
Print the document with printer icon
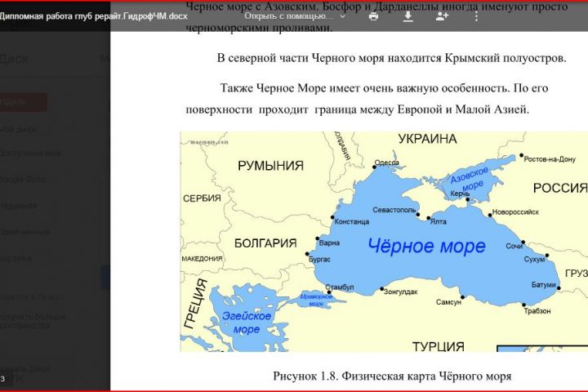373,16
